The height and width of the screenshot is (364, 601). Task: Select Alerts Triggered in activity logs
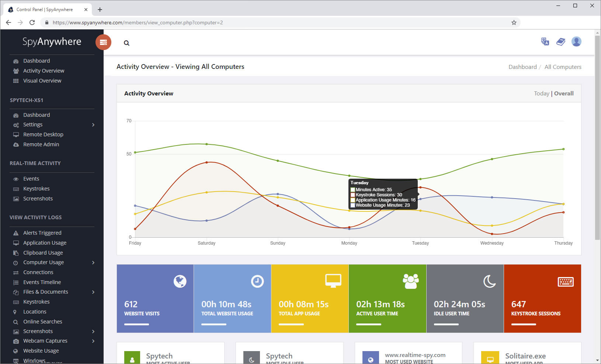click(42, 233)
